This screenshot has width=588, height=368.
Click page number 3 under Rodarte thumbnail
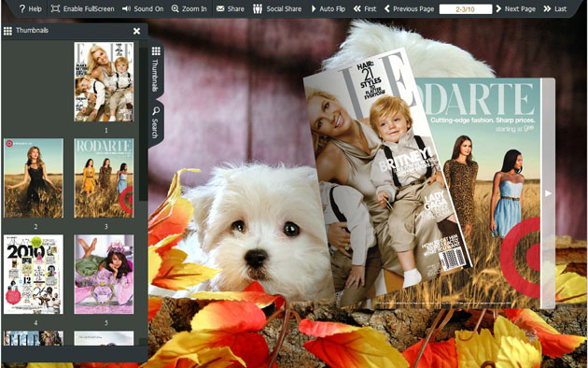106,227
